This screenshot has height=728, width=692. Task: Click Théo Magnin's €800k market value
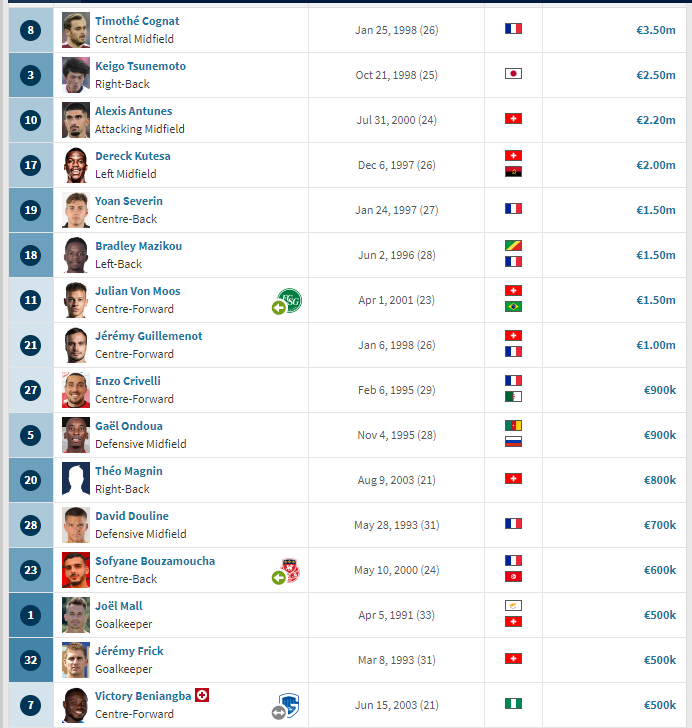point(659,480)
